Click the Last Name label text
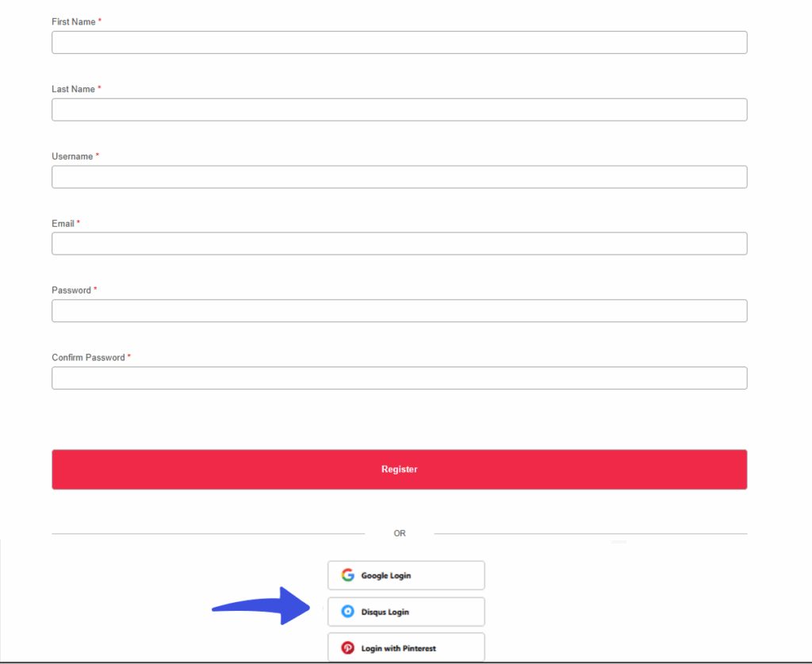This screenshot has width=812, height=664. coord(73,89)
